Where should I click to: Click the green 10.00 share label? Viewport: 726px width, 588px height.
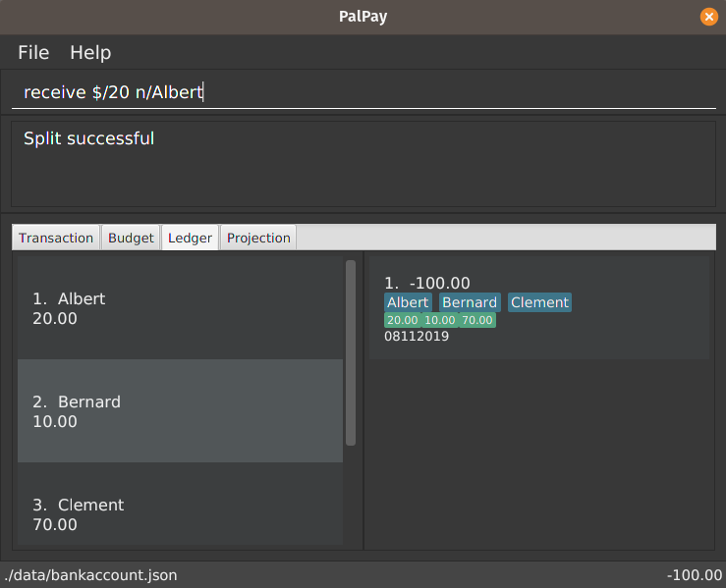[440, 320]
